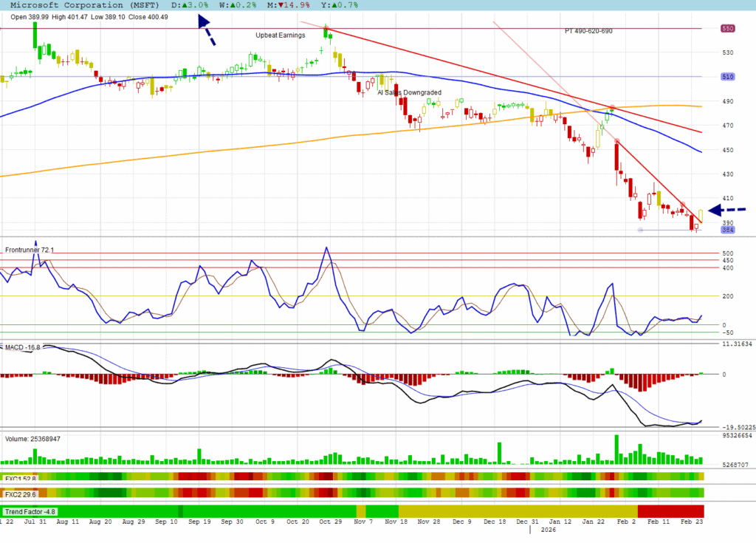Viewport: 756px width, 543px height.
Task: Click the dark blue dashed arrow near the top
Action: click(207, 30)
